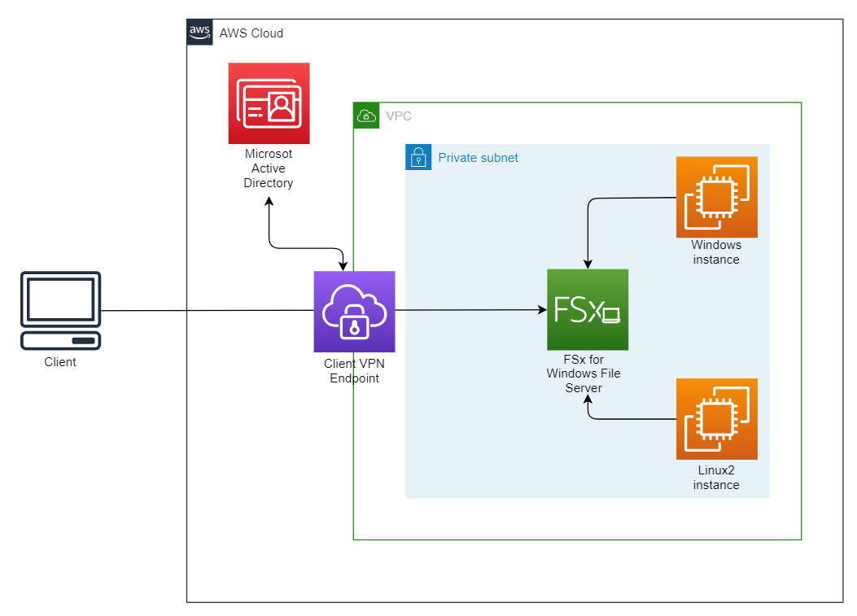Viewport: 857px width, 616px height.
Task: Select 'FSx for Windows File Server' caption
Action: [584, 374]
